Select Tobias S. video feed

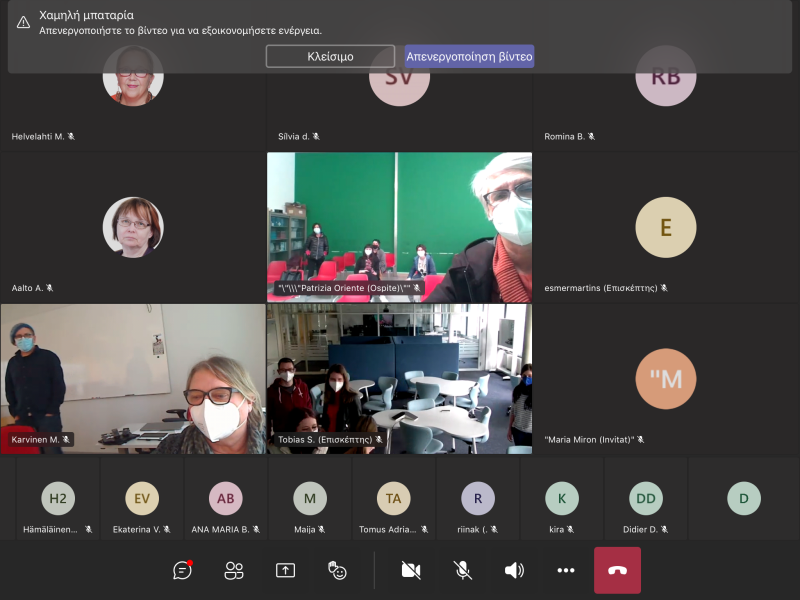pyautogui.click(x=399, y=378)
